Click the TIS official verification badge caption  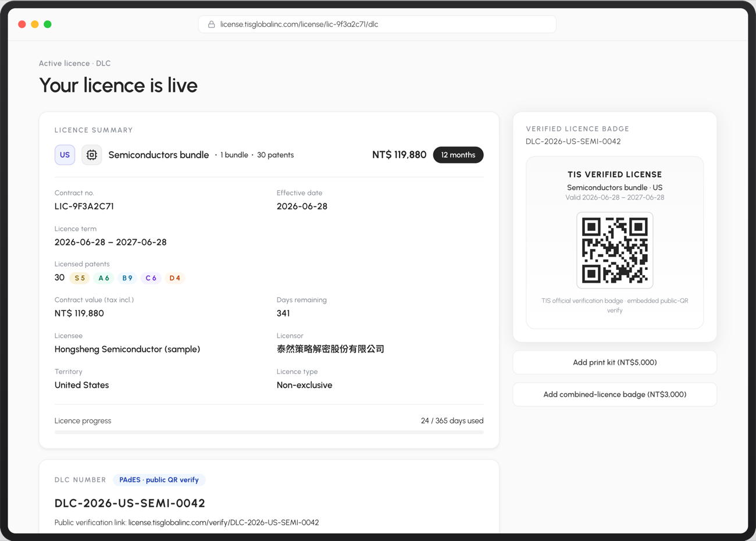pyautogui.click(x=615, y=305)
